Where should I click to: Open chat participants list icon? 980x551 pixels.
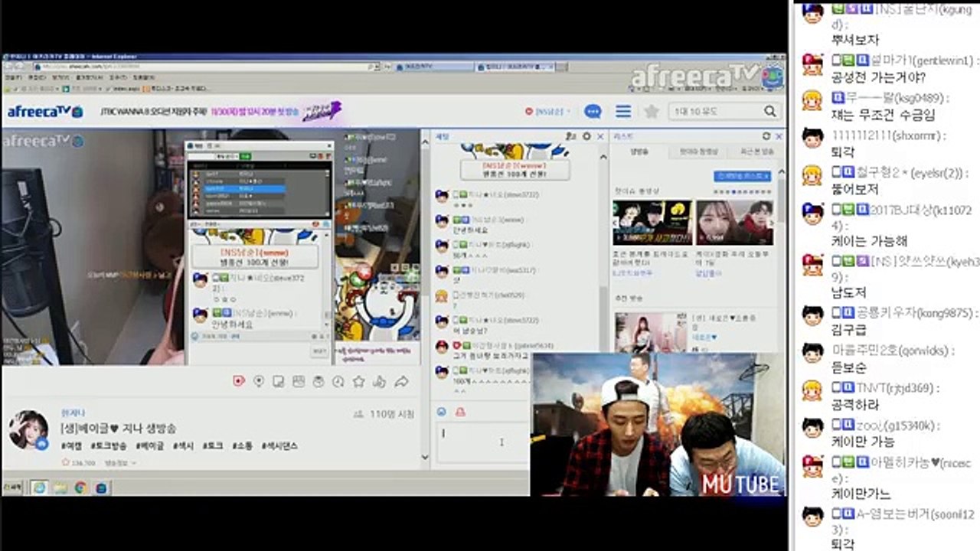[571, 136]
